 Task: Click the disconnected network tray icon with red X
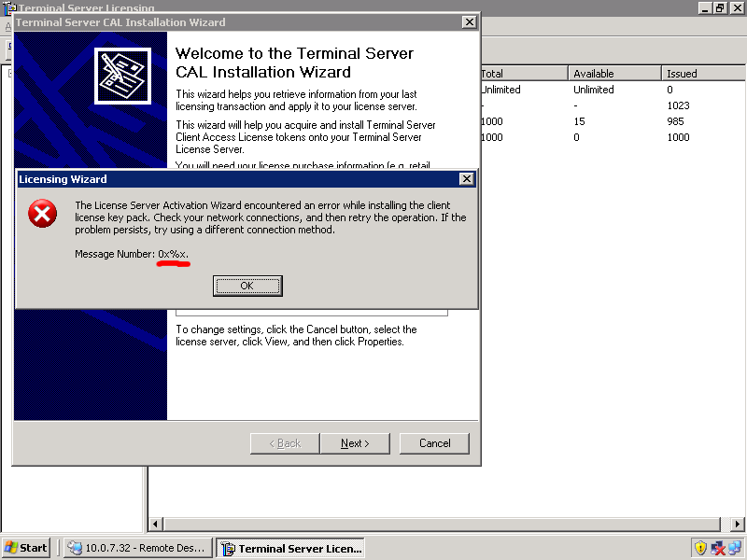pos(717,549)
